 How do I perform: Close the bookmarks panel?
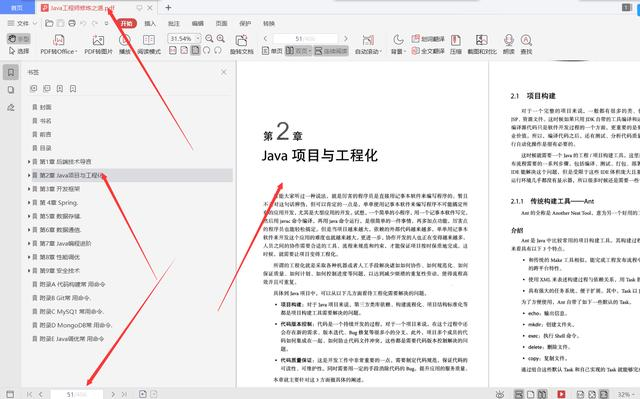click(224, 72)
